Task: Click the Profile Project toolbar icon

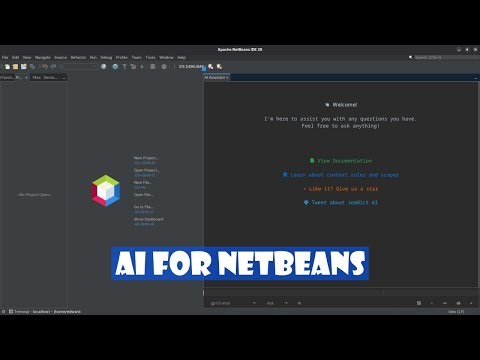Action: click(x=164, y=67)
